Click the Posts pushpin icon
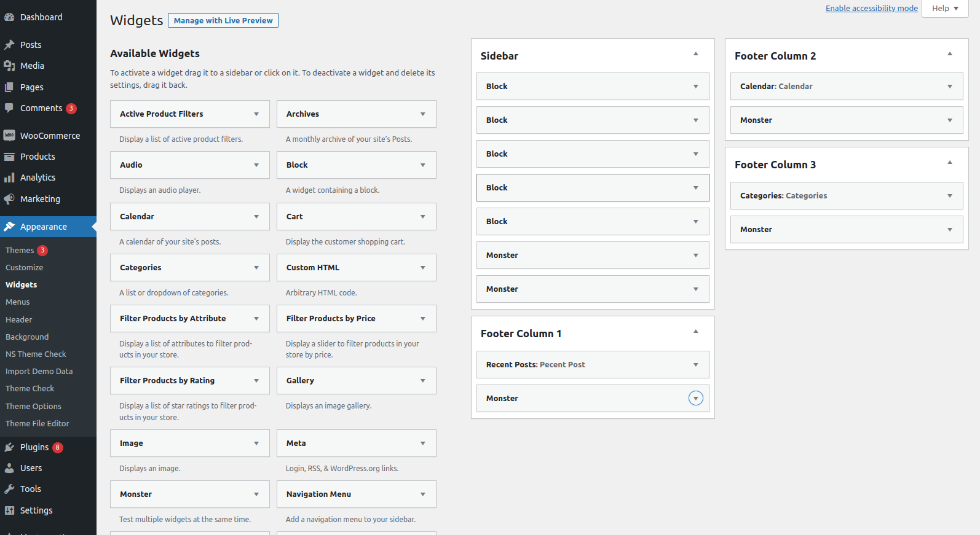 tap(9, 45)
